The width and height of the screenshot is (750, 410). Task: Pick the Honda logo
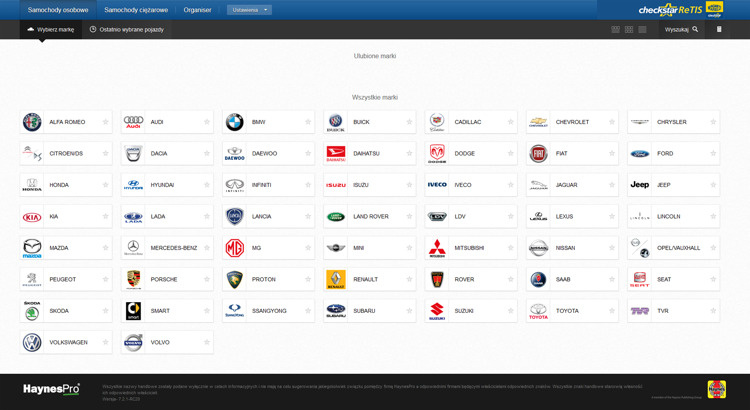click(32, 185)
